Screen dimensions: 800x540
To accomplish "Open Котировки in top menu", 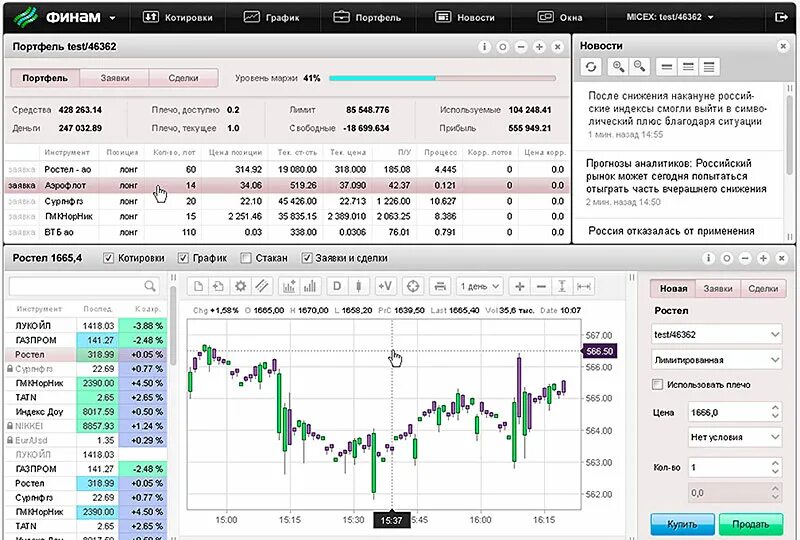I will (x=177, y=17).
